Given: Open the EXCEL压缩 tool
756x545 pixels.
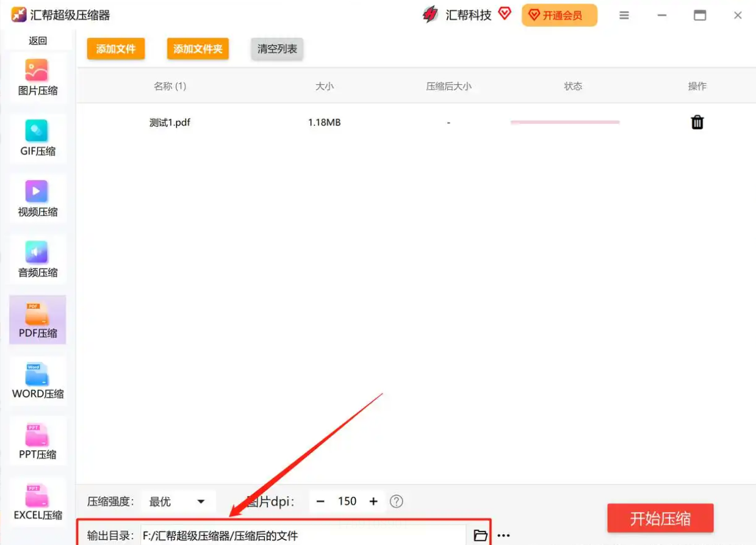Looking at the screenshot, I should click(x=38, y=502).
